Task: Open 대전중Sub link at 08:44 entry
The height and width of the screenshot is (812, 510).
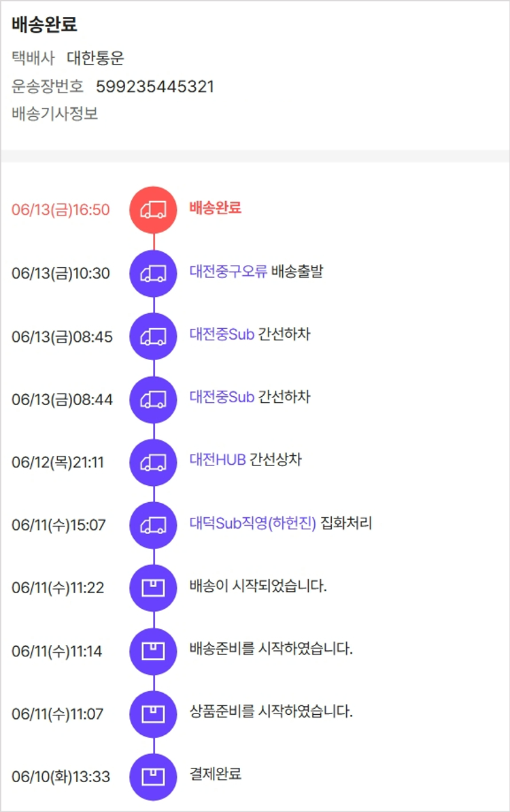Action: click(x=222, y=397)
